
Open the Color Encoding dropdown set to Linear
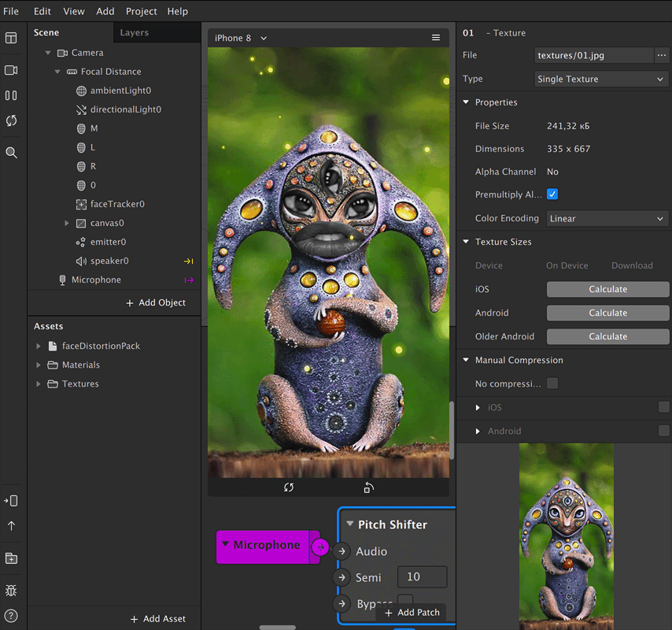pyautogui.click(x=607, y=218)
